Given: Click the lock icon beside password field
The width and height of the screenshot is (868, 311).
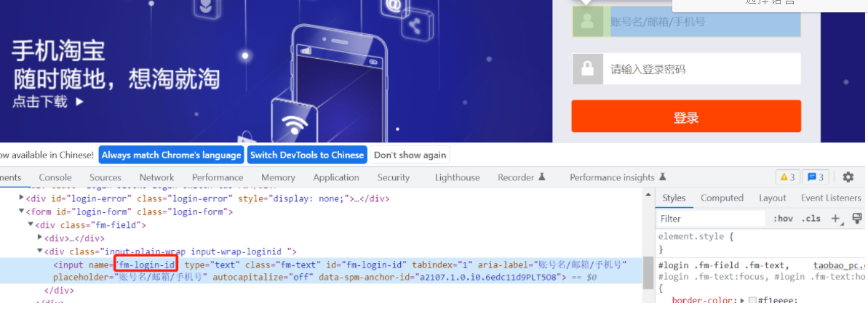Looking at the screenshot, I should (x=587, y=69).
